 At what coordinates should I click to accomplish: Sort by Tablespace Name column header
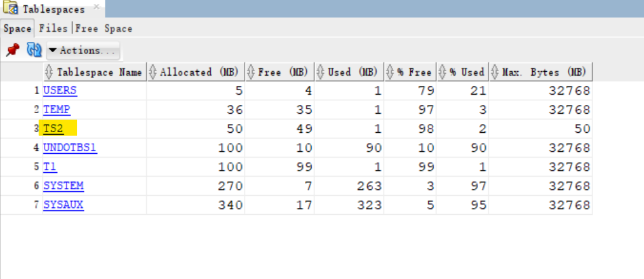click(95, 72)
